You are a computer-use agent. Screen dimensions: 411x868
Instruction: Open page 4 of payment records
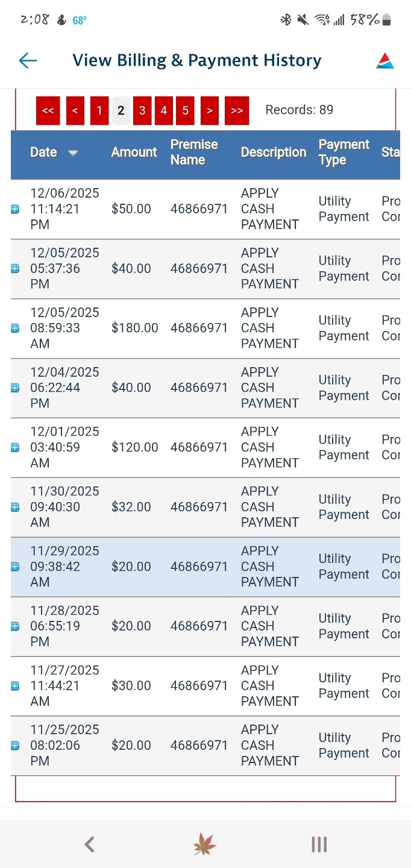(x=164, y=111)
